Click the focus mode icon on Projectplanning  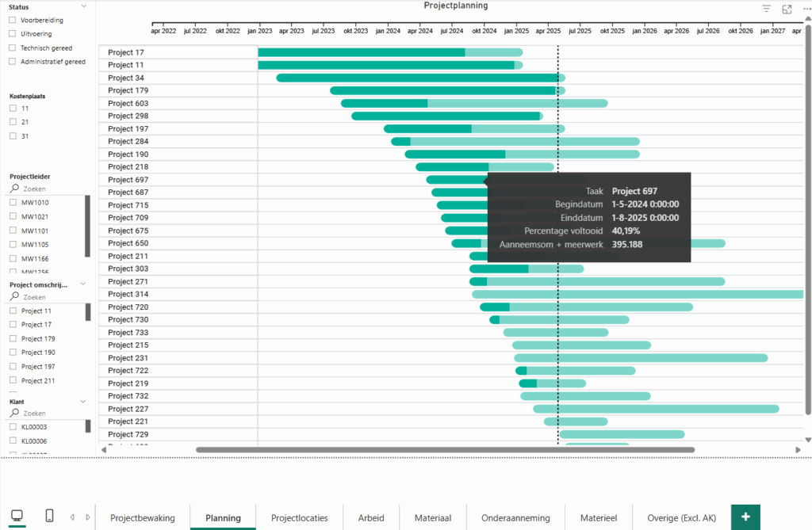(787, 10)
